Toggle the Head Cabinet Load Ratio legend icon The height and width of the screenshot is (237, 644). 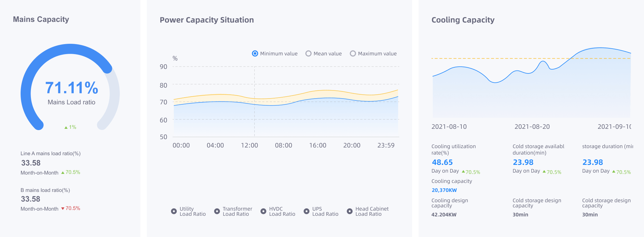[x=350, y=211]
